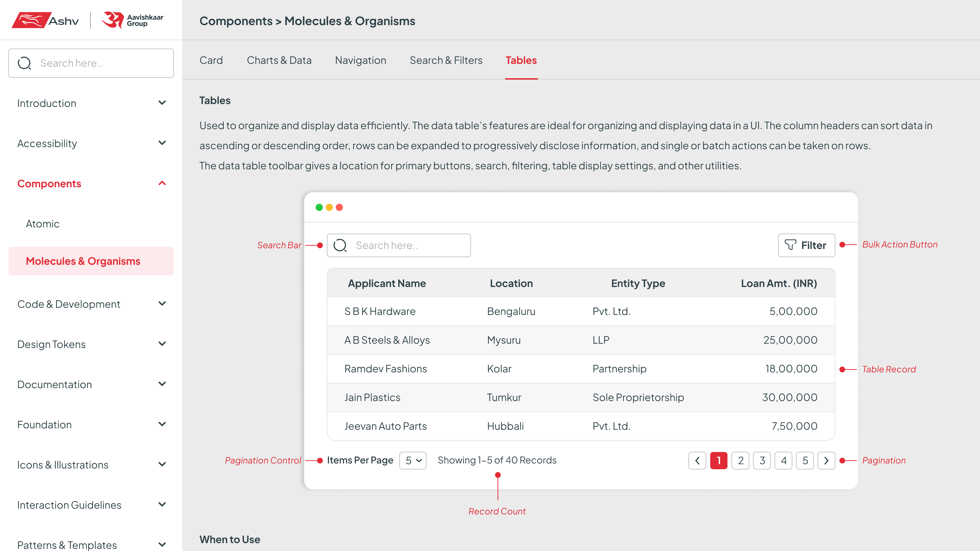Screen dimensions: 980x551
Task: Collapse the Components section in the sidebar
Action: 162,183
